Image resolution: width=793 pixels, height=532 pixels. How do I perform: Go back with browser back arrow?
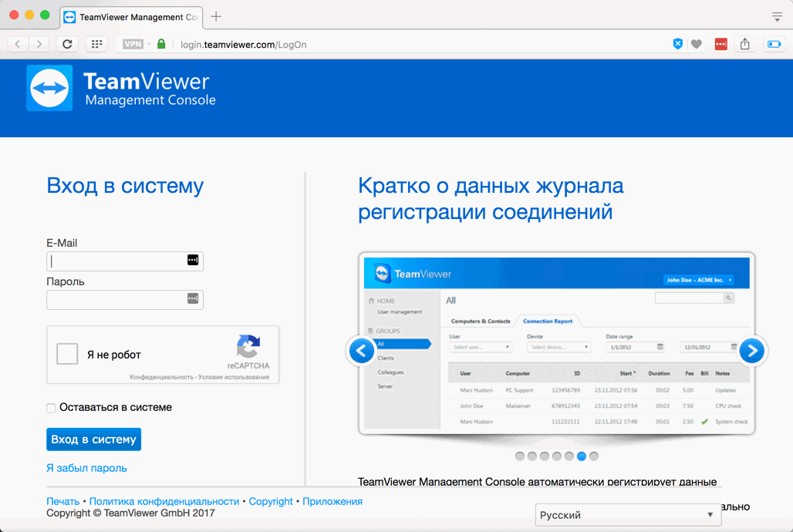pos(19,44)
